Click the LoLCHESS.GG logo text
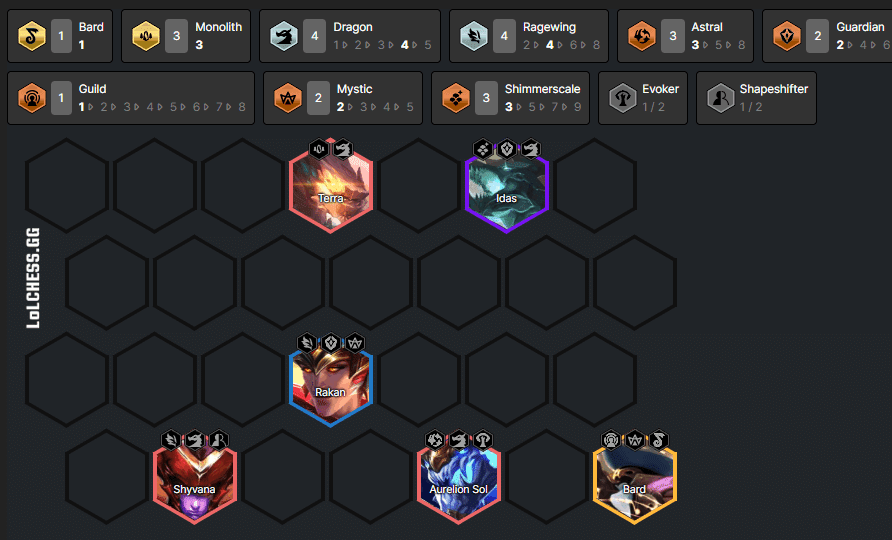The image size is (892, 540). coord(33,278)
